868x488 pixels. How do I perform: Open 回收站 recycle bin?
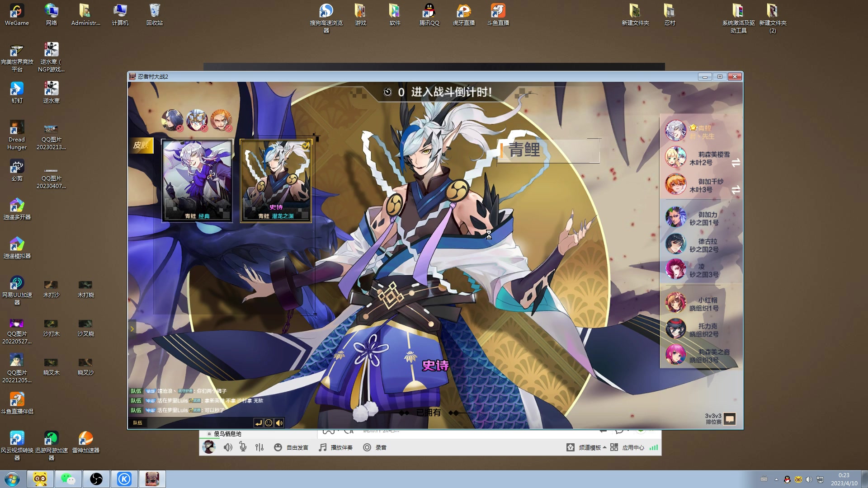tap(154, 14)
